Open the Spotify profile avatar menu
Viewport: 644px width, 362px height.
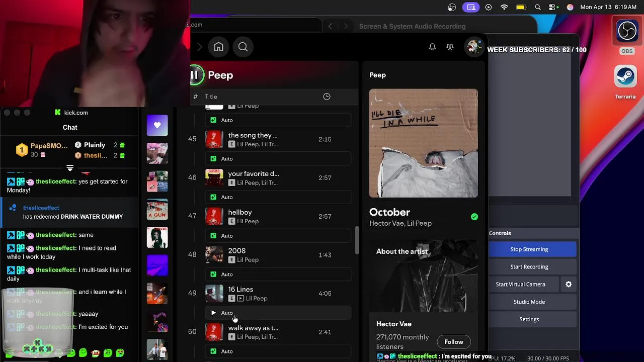[473, 47]
